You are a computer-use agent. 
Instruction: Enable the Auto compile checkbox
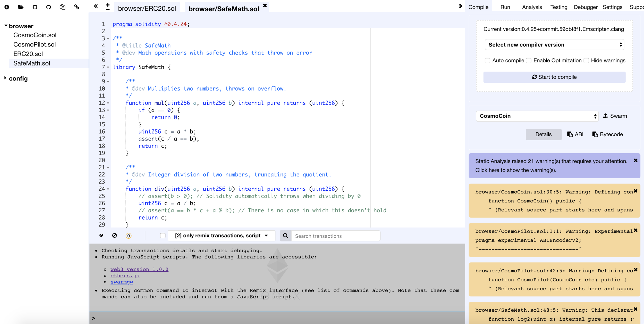pos(487,61)
